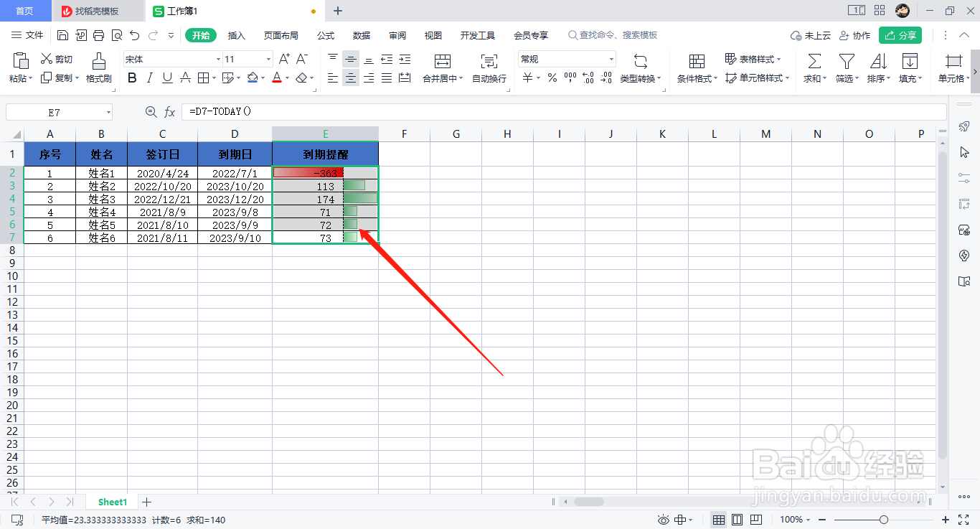The height and width of the screenshot is (529, 980).
Task: Add a new sheet with plus icon
Action: (146, 502)
